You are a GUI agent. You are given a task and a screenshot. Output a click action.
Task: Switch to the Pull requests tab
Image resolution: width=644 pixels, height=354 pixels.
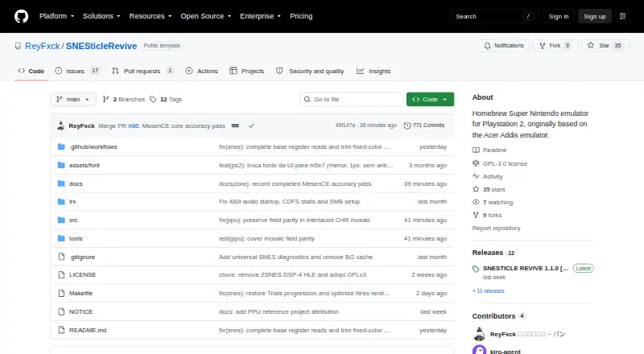click(x=142, y=71)
